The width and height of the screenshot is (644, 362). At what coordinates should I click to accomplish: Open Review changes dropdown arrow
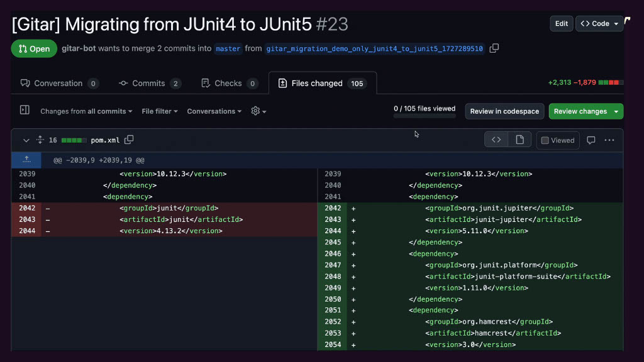(x=616, y=111)
